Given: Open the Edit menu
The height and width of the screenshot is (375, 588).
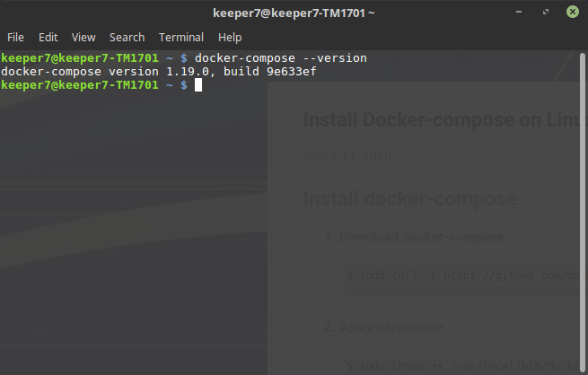Looking at the screenshot, I should click(x=48, y=38).
